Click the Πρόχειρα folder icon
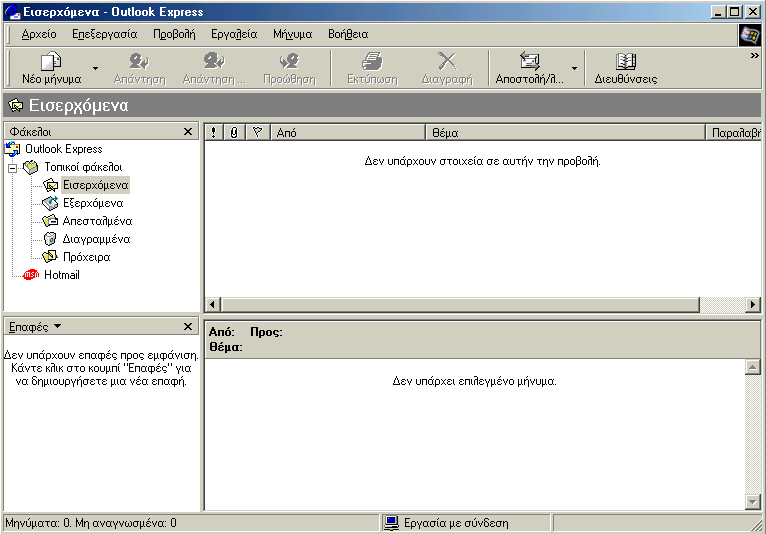766x534 pixels. (x=50, y=256)
